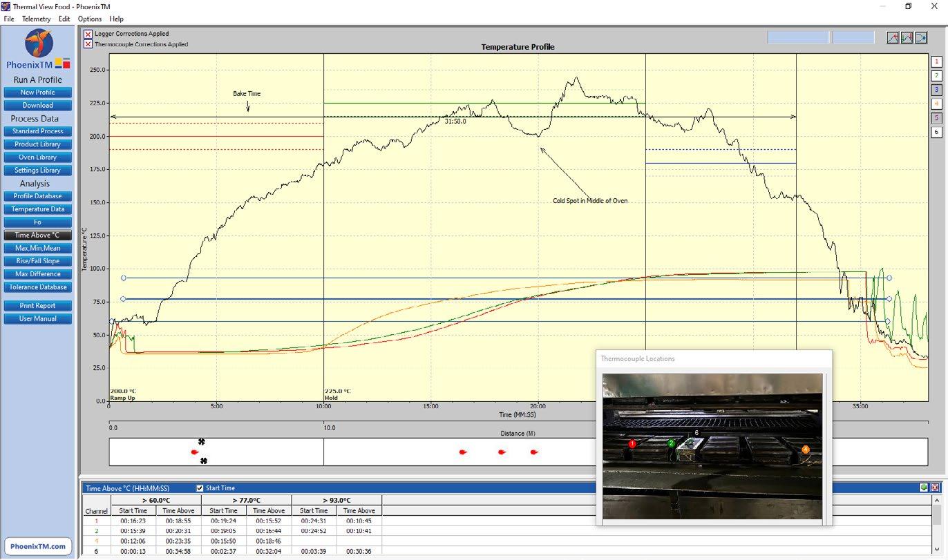Open the Settings Library

[x=37, y=171]
